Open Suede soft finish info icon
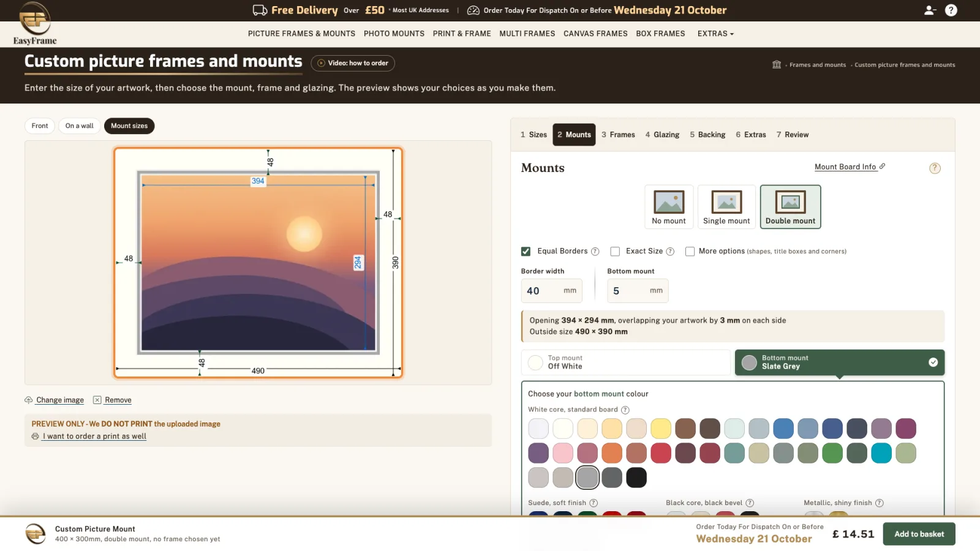980x551 pixels. click(x=594, y=503)
